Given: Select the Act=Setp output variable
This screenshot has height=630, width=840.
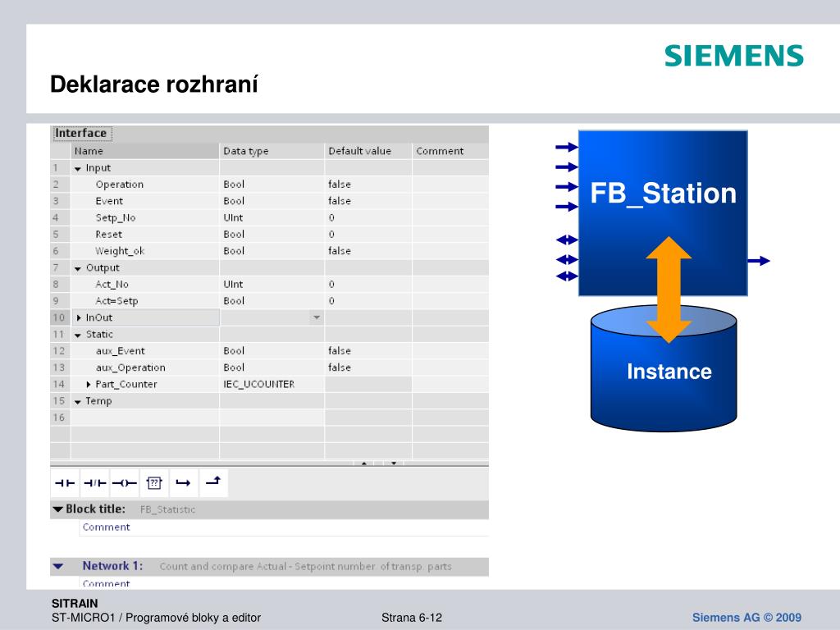Looking at the screenshot, I should pyautogui.click(x=116, y=301).
